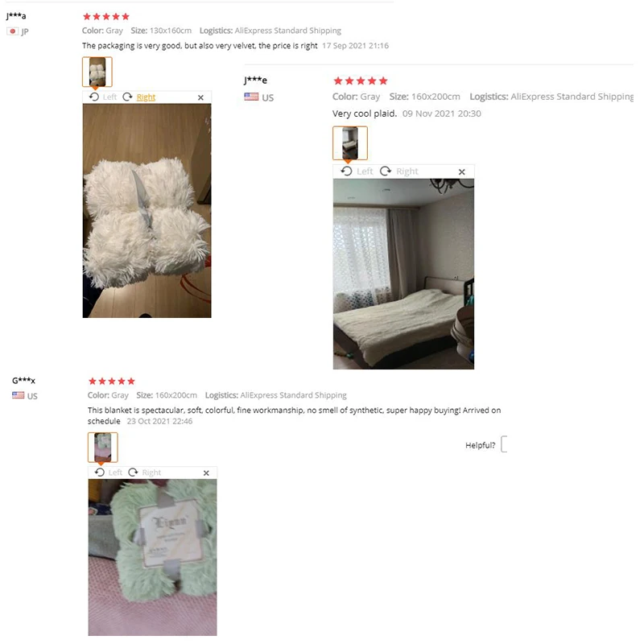Click the Helpful vote button

505,444
